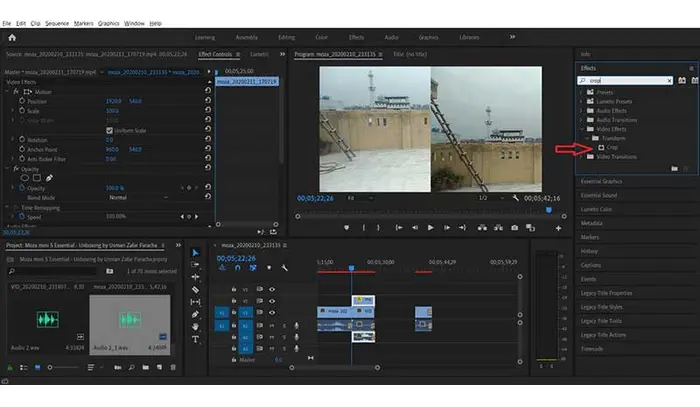Click Export Frame camera icon

pos(514,228)
